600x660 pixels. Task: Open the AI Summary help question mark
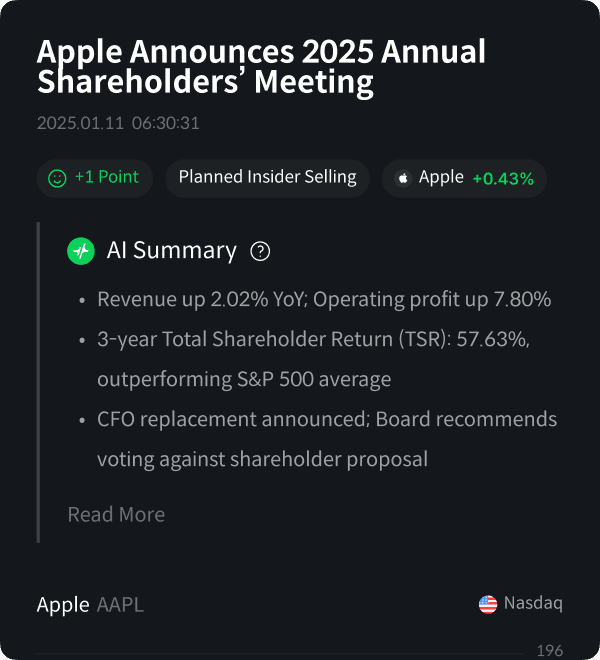[x=260, y=251]
